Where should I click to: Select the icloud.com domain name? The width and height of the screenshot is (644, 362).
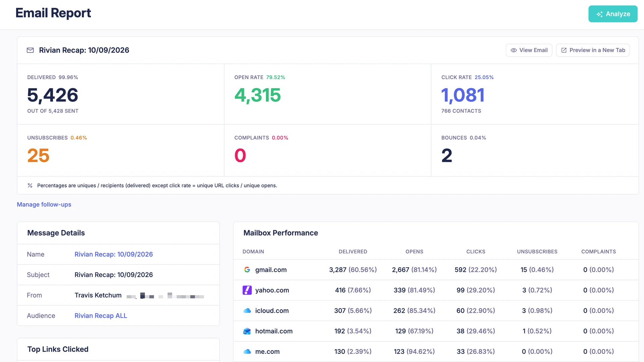(x=272, y=311)
